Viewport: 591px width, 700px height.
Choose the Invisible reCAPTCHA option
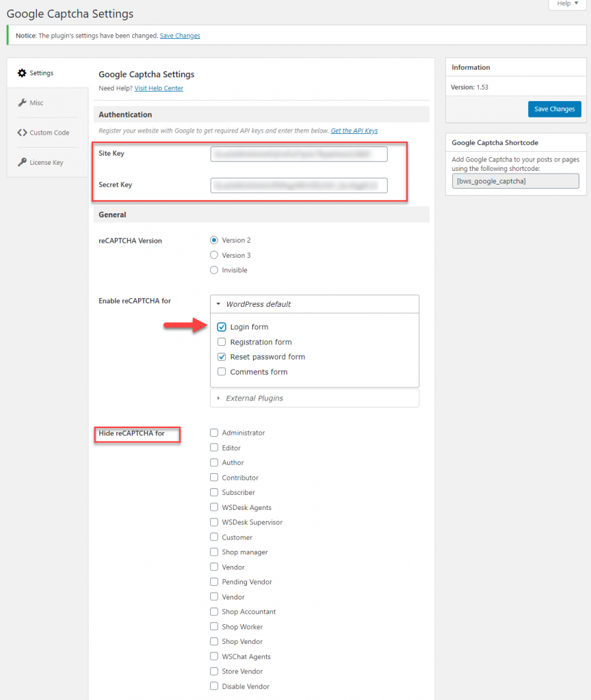(214, 270)
